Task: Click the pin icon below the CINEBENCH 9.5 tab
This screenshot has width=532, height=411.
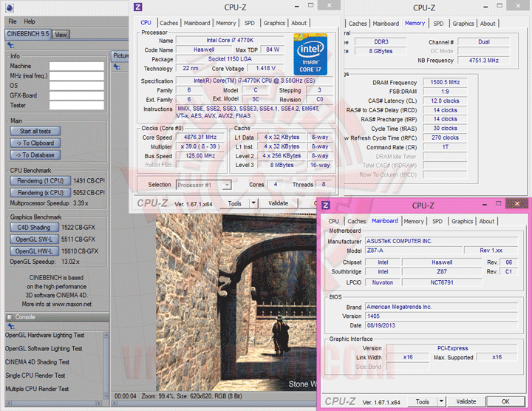Action: tap(10, 45)
